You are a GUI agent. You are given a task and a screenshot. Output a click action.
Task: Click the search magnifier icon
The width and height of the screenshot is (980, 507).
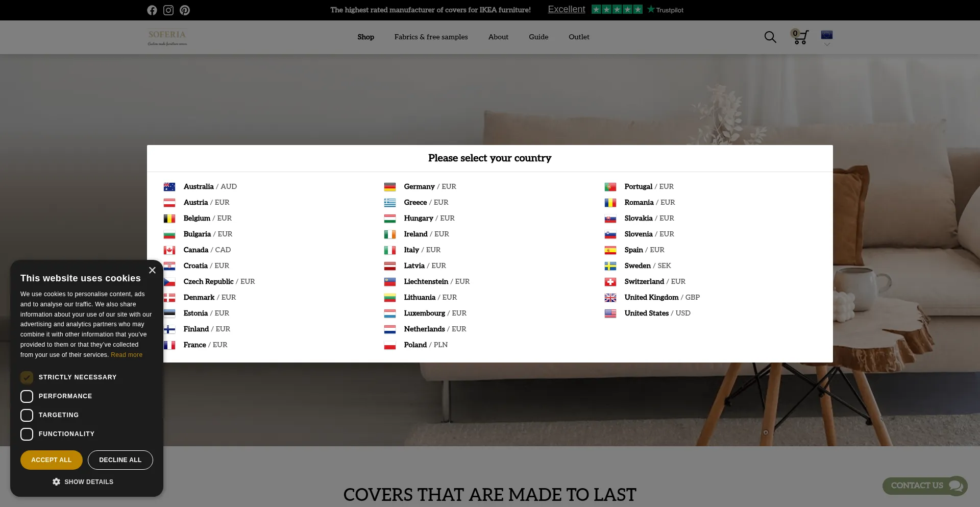[x=770, y=37]
